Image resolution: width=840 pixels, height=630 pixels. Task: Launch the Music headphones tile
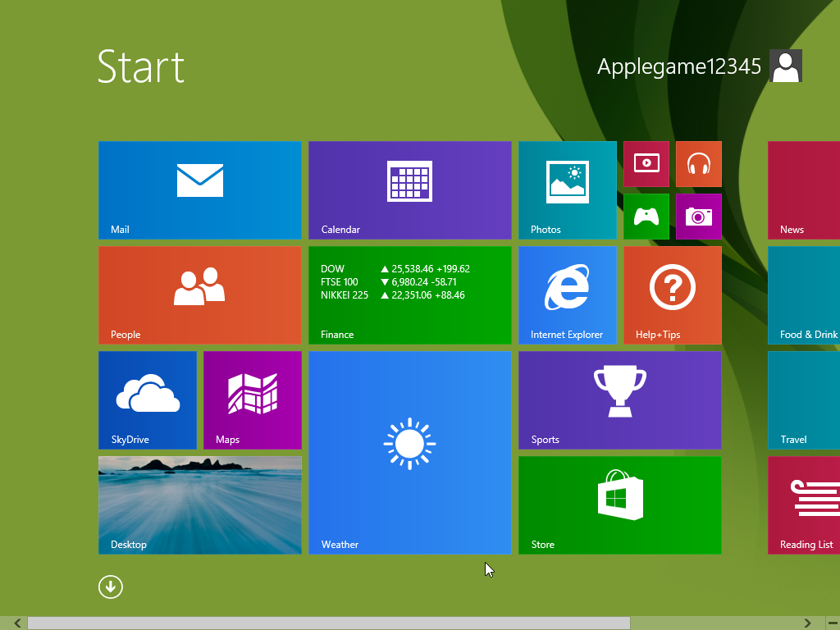(699, 164)
